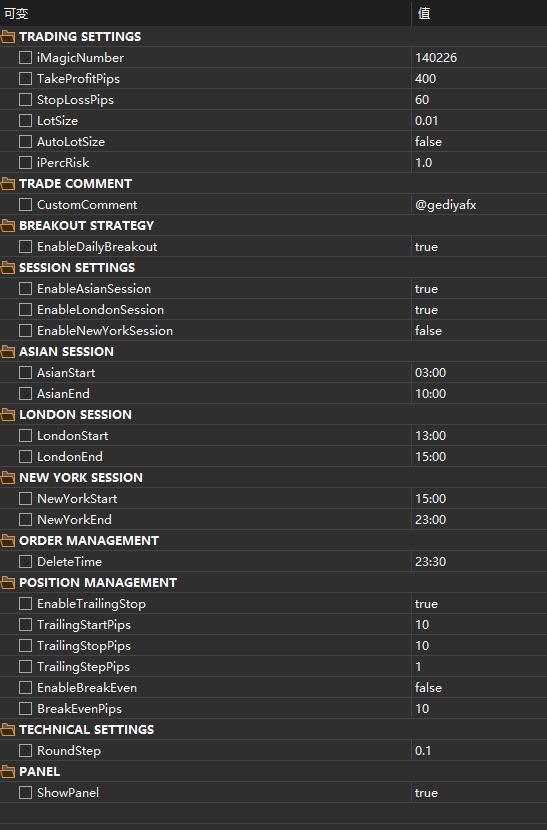Image resolution: width=547 pixels, height=830 pixels.
Task: Open the EnableNewYorkSession value dropdown
Action: 479,331
